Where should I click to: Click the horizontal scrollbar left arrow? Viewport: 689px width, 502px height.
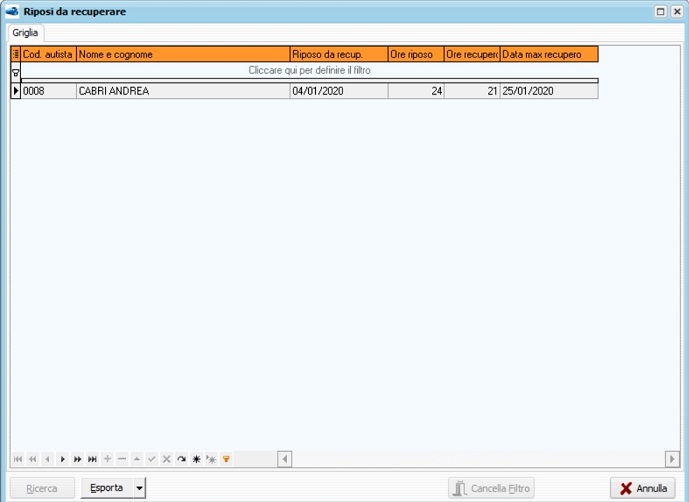click(285, 459)
